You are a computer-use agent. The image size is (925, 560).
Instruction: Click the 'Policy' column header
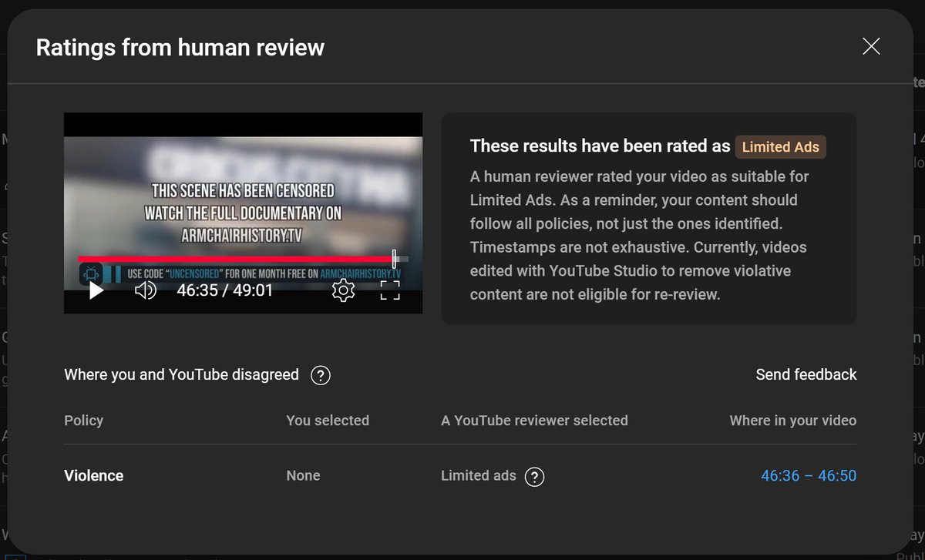(x=83, y=421)
